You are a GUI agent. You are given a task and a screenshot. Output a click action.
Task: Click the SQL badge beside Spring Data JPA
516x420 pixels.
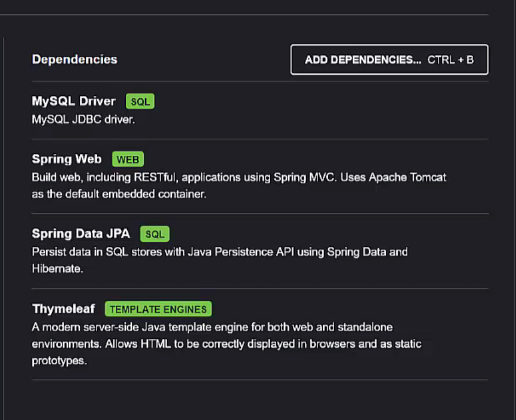(x=155, y=234)
